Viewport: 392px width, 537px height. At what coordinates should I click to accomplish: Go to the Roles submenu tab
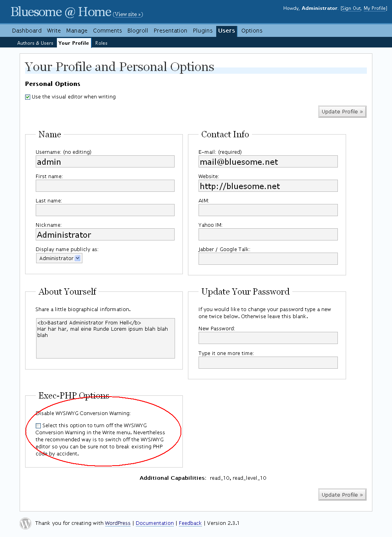[x=101, y=43]
